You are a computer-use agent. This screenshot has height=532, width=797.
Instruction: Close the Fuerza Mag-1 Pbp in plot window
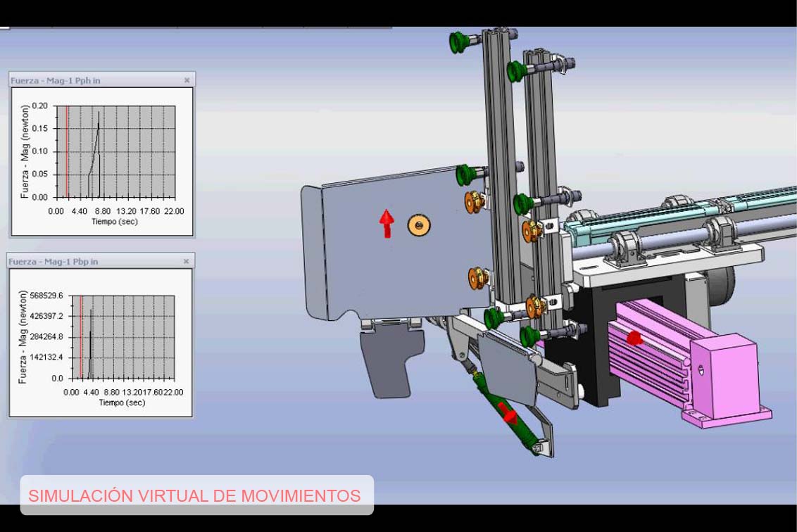186,261
